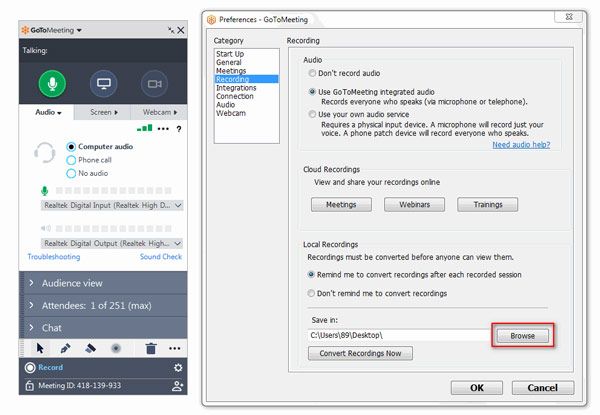600x415 pixels.
Task: Click the Convert Recordings Now button
Action: (360, 354)
